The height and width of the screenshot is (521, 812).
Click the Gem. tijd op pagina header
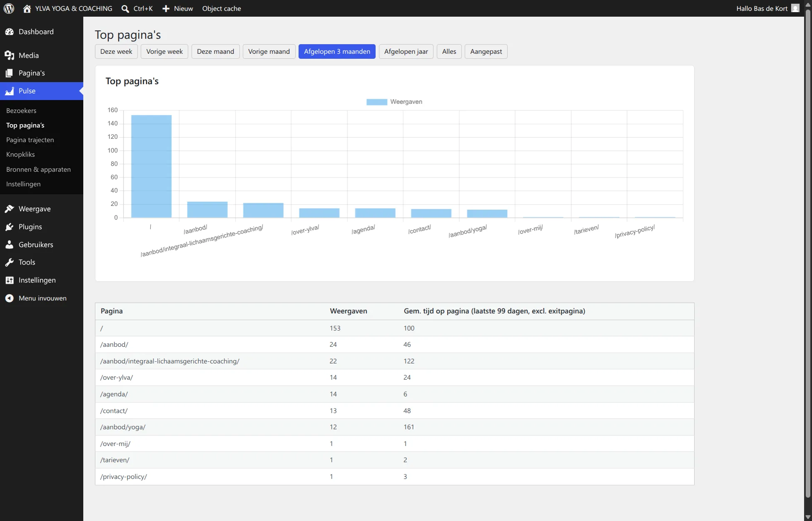pos(494,311)
